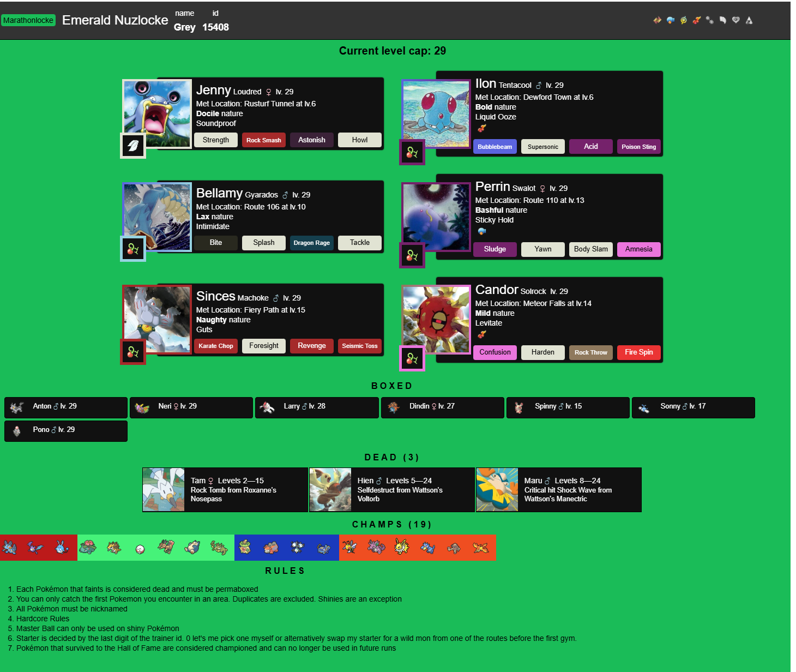Click the badge icon inside Perrin's card
796x672 pixels.
click(x=481, y=231)
